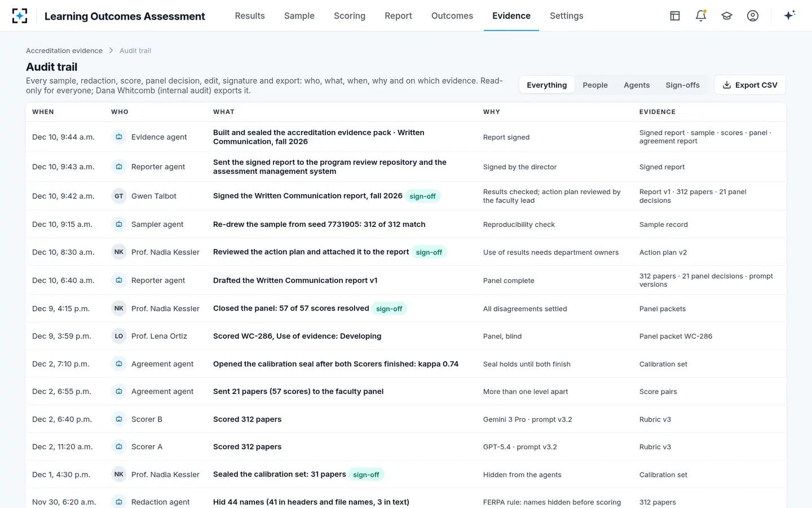Click the graduation cap icon

point(727,16)
